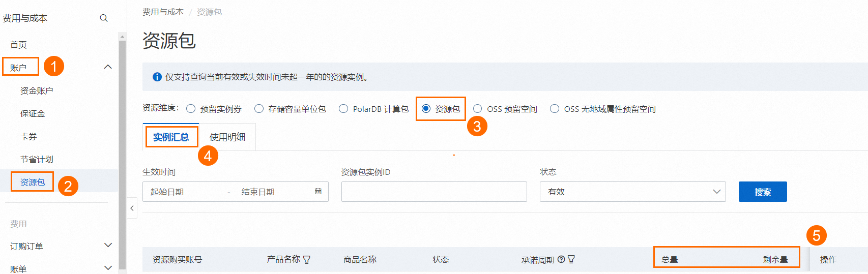
Task: Expand the 账单 menu section
Action: point(108,268)
